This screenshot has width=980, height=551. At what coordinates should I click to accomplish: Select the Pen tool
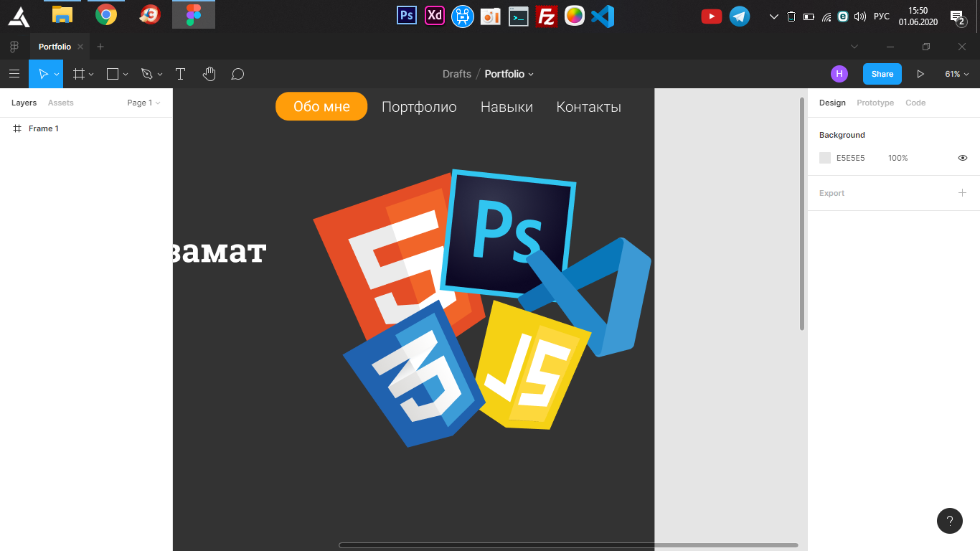147,74
